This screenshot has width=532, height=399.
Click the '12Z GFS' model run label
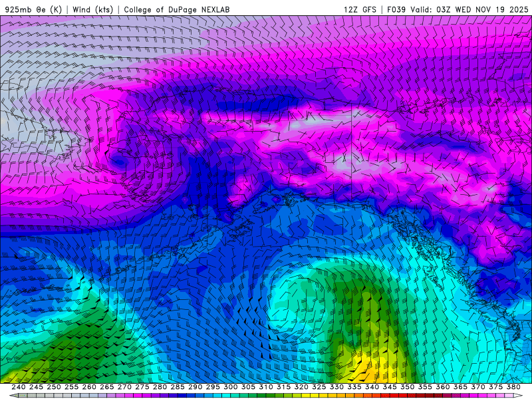coord(360,9)
